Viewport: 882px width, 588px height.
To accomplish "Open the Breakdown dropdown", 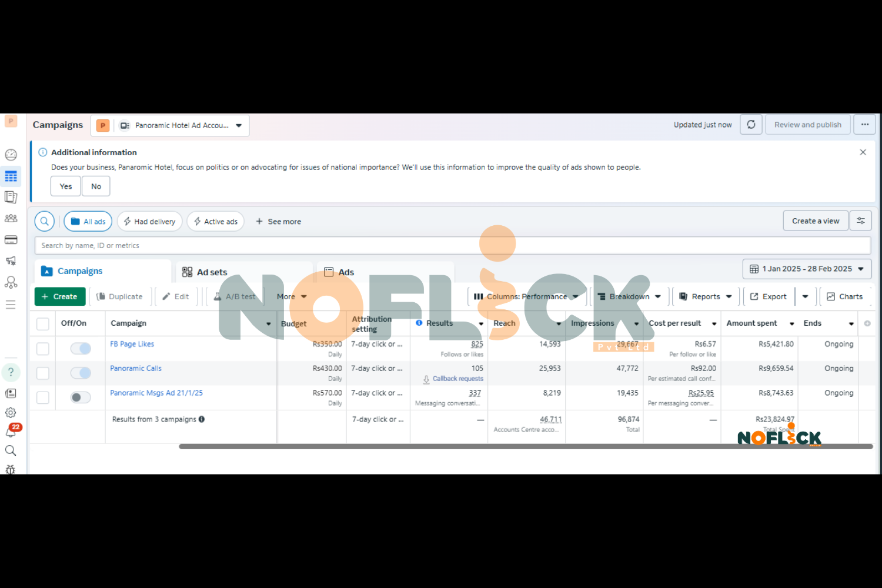I will tap(629, 296).
